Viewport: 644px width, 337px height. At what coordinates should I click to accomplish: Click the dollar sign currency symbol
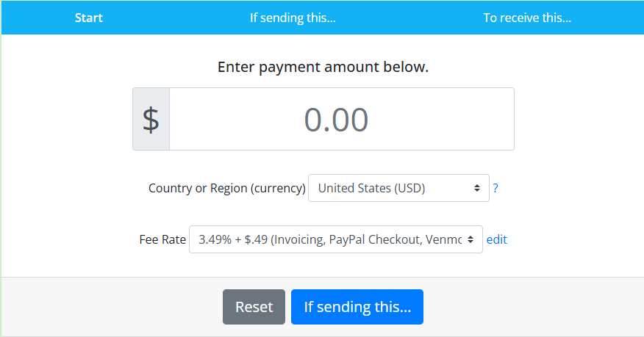click(151, 120)
